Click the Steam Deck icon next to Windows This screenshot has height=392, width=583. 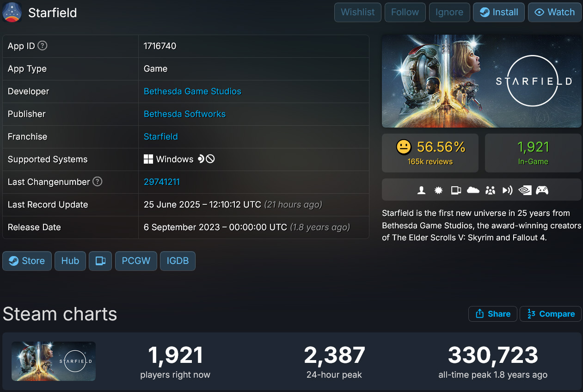coord(201,159)
